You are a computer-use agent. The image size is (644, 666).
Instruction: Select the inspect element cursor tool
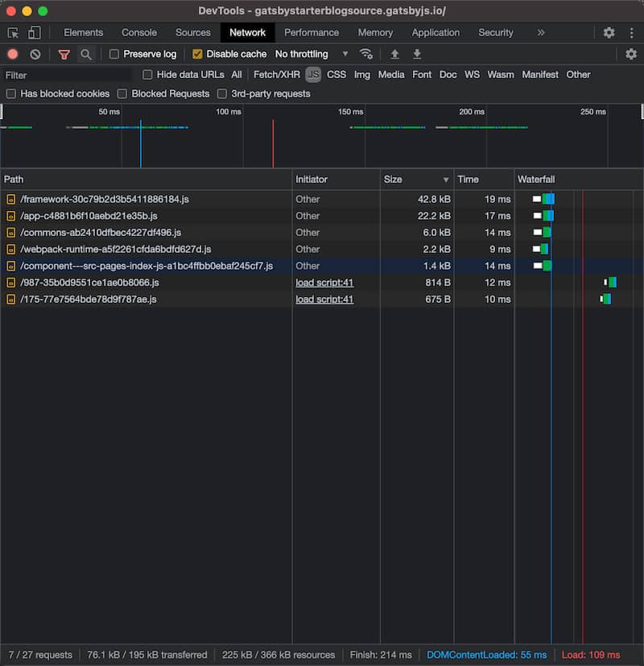coord(13,32)
